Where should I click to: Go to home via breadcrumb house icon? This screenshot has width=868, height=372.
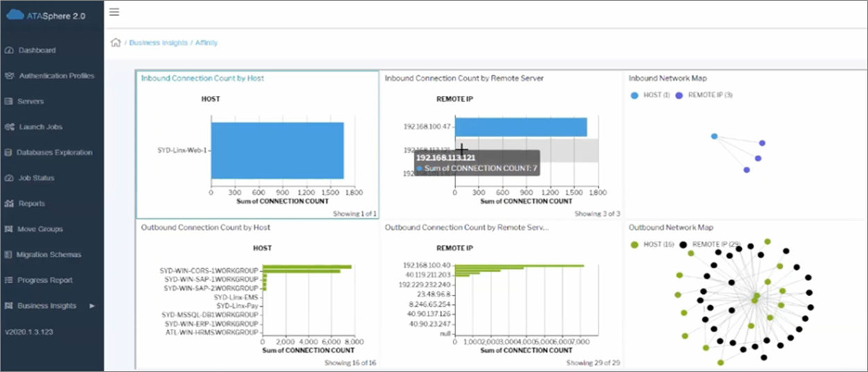click(116, 42)
